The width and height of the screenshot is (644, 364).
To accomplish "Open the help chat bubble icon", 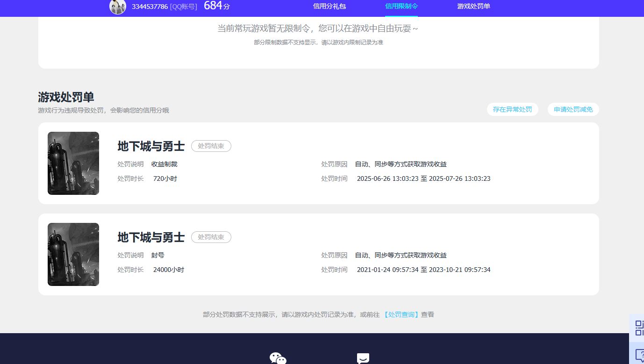I will click(637, 355).
